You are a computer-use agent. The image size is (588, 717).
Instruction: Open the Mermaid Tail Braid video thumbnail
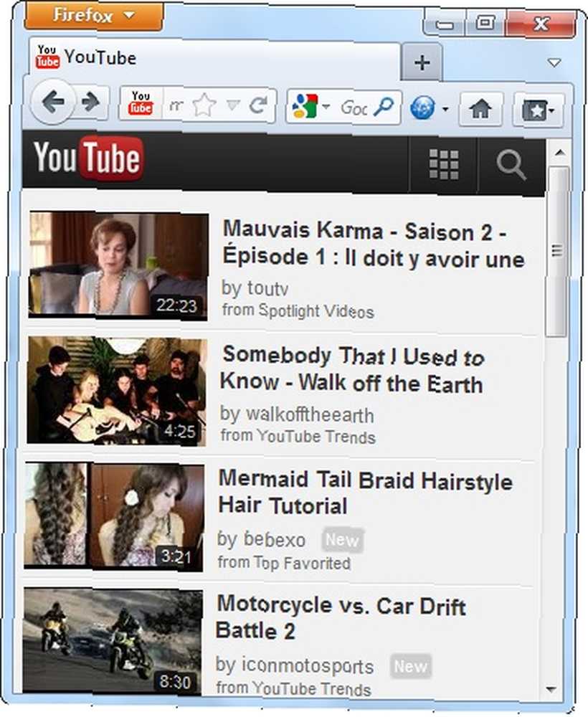(x=114, y=517)
